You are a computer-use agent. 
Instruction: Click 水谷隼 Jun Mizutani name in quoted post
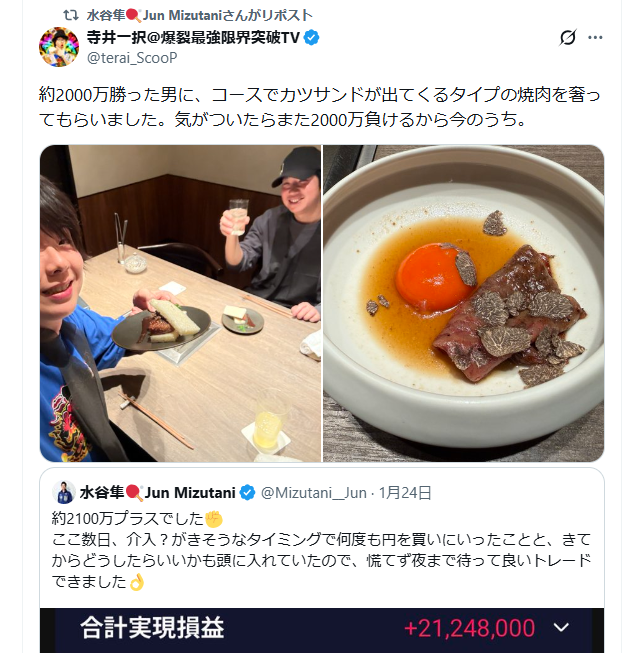click(157, 493)
